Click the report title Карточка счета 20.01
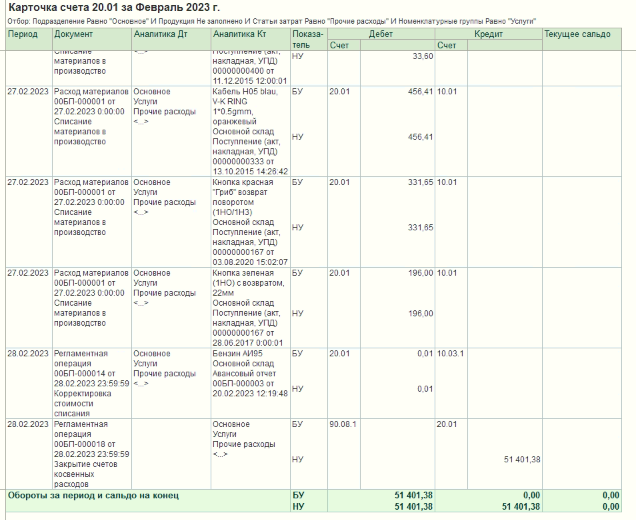 (x=113, y=8)
